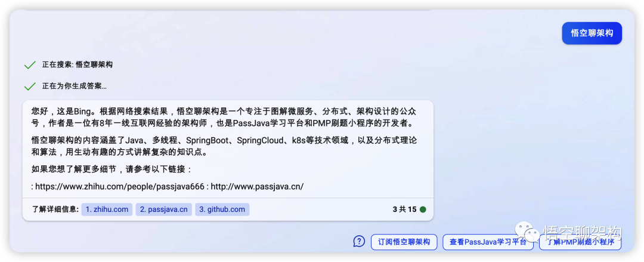Click the http://www.passjava.cn/ URL in answer
This screenshot has width=644, height=262.
(x=257, y=186)
